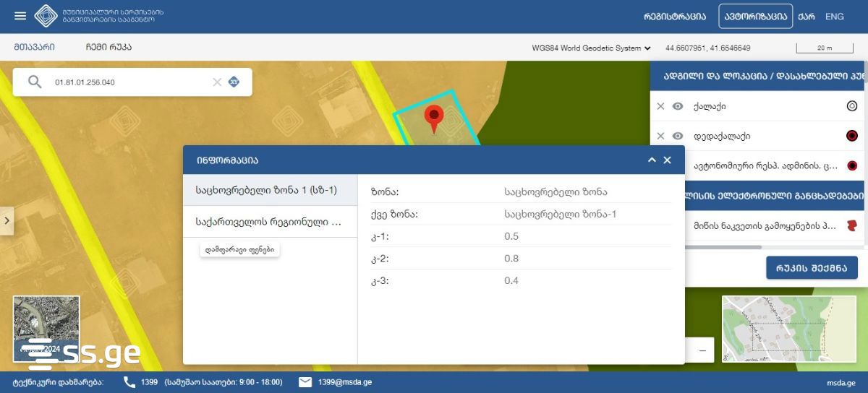Viewport: 868px width, 393px height.
Task: Click the დამფარავი ფენები button
Action: pyautogui.click(x=239, y=250)
